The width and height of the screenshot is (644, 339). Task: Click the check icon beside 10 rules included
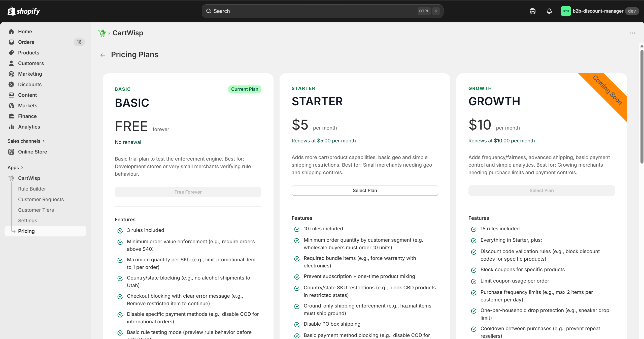pos(297,229)
